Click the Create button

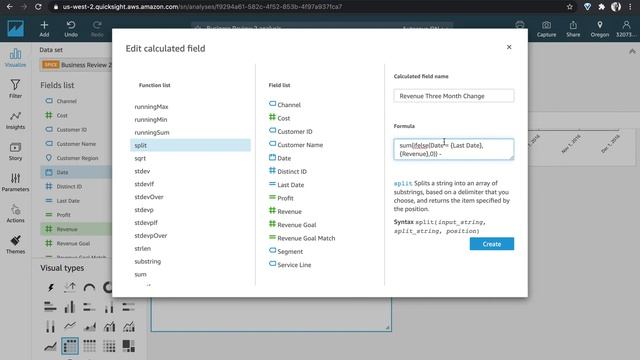(x=492, y=244)
